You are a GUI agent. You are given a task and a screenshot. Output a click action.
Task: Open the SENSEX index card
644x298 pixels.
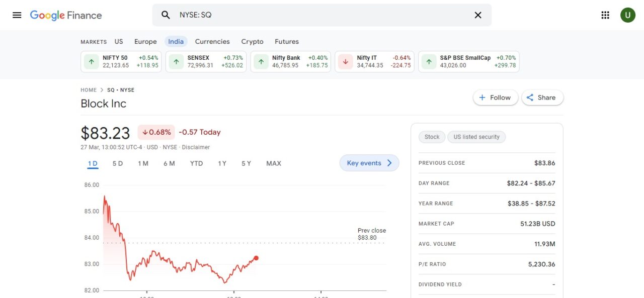point(206,62)
